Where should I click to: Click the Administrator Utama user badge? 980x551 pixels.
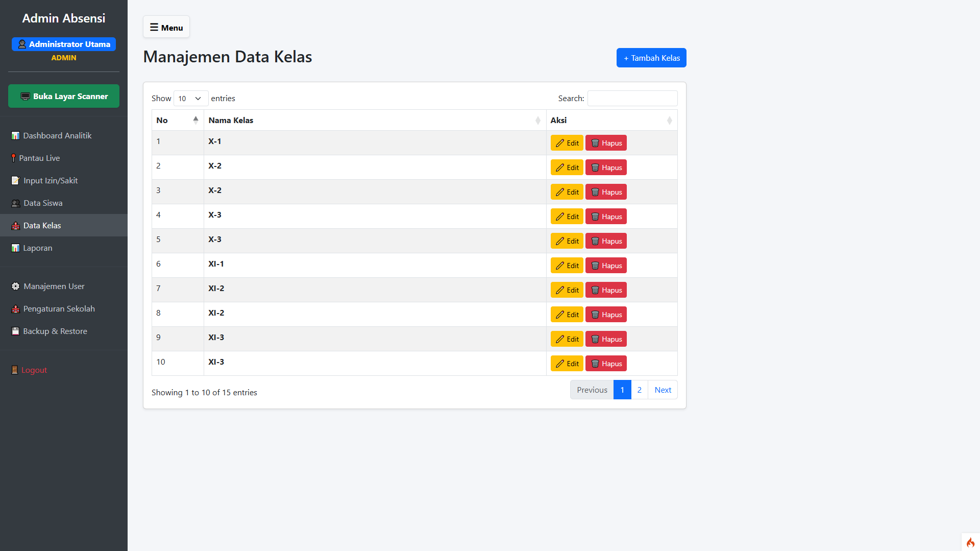click(64, 44)
